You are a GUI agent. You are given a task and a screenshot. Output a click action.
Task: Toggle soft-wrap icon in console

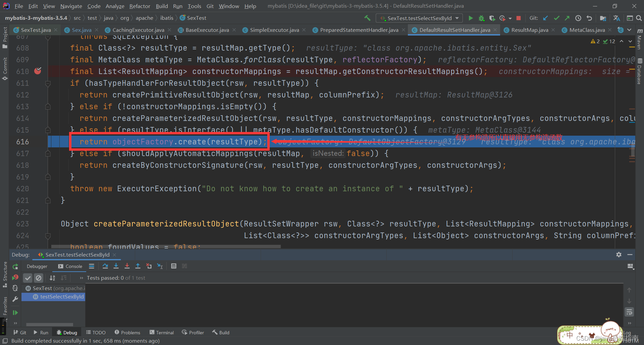(629, 312)
